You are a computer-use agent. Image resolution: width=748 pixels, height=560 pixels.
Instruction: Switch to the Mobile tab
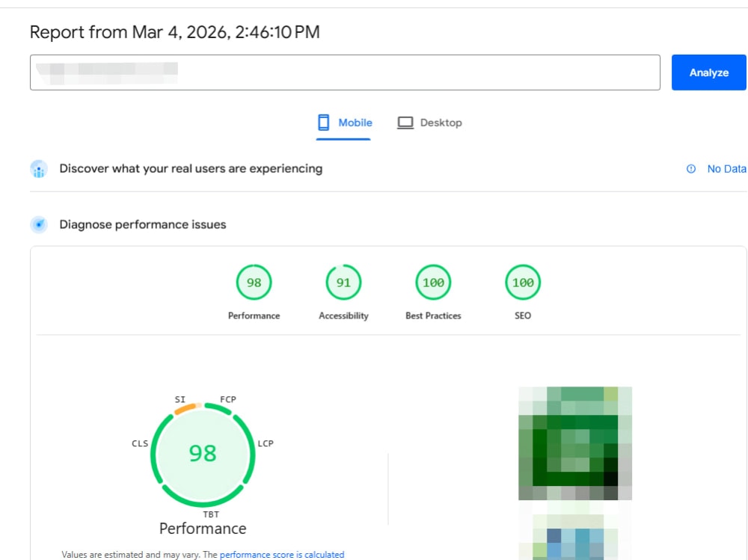click(344, 123)
